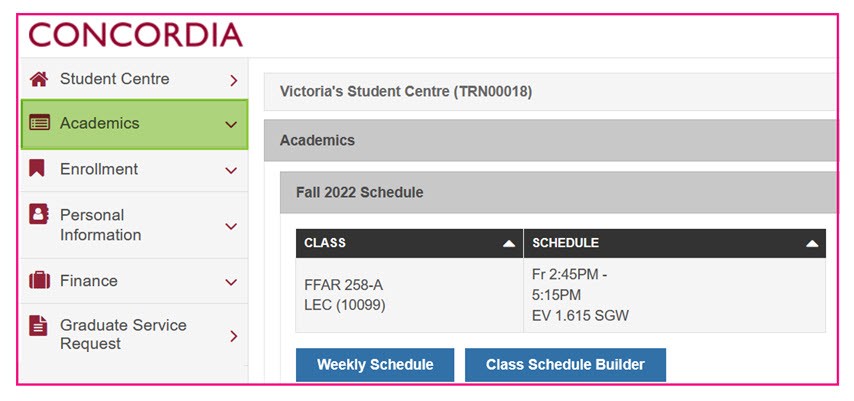Expand the Finance menu chevron
854x401 pixels.
[231, 282]
